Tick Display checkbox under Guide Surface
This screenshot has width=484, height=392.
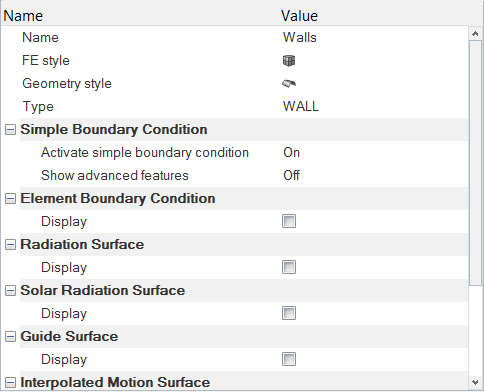click(289, 359)
